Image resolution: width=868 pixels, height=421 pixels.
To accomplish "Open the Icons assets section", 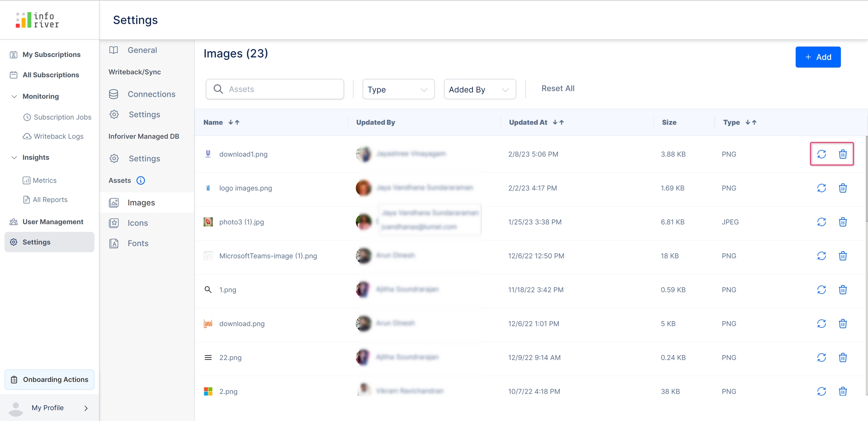I will click(x=138, y=223).
